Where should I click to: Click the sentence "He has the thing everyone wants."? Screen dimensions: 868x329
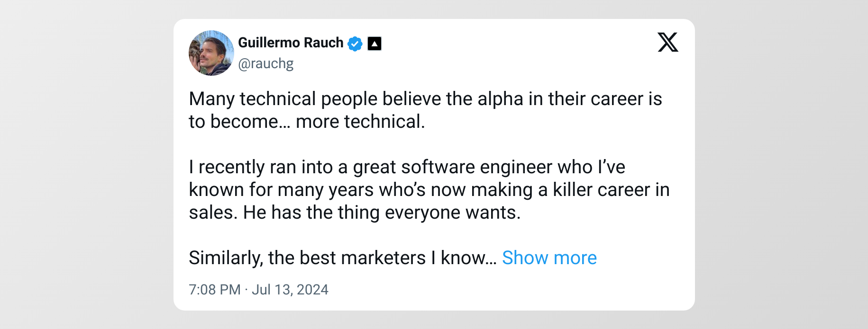tap(382, 213)
